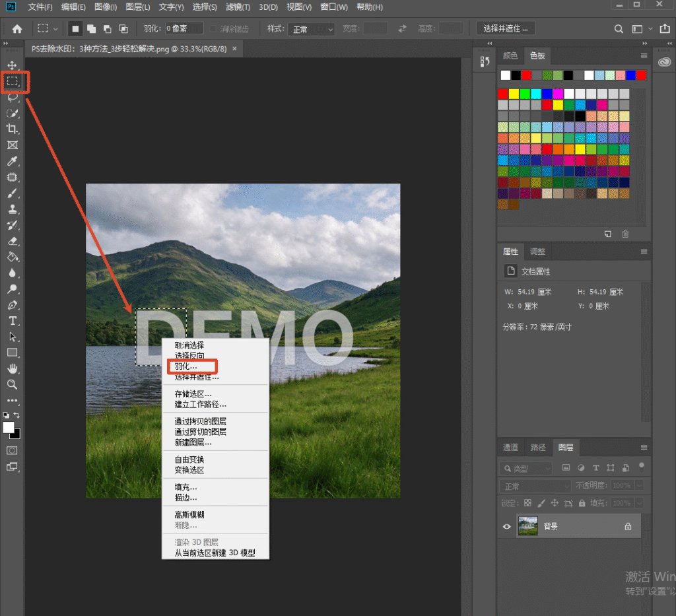Select the Dodge tool
Screen dimensions: 676x616
pyautogui.click(x=12, y=289)
